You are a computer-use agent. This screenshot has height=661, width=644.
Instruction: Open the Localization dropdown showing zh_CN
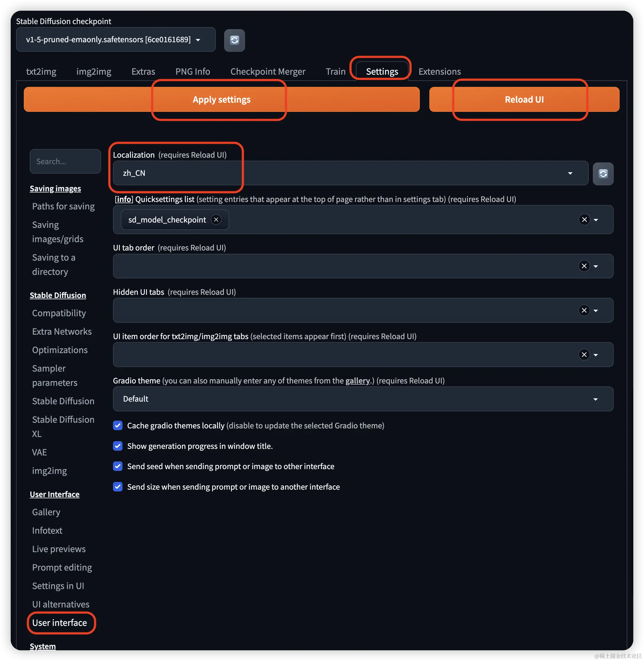tap(351, 173)
